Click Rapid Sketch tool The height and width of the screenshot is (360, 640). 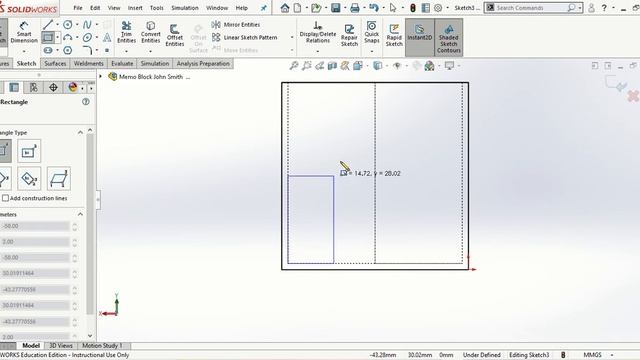pyautogui.click(x=394, y=35)
